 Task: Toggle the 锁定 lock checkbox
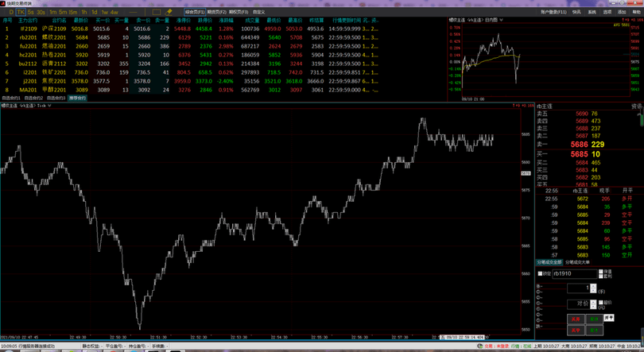click(x=540, y=273)
